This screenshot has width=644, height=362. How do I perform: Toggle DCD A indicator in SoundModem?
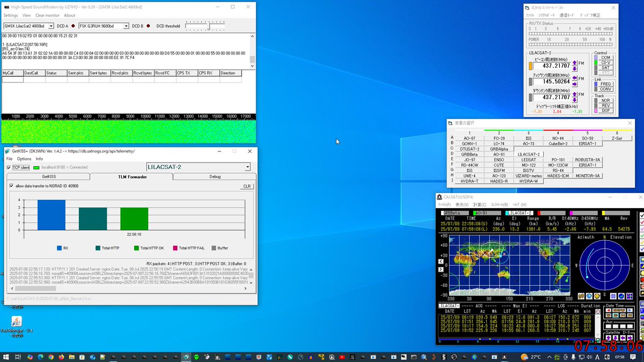click(x=73, y=26)
